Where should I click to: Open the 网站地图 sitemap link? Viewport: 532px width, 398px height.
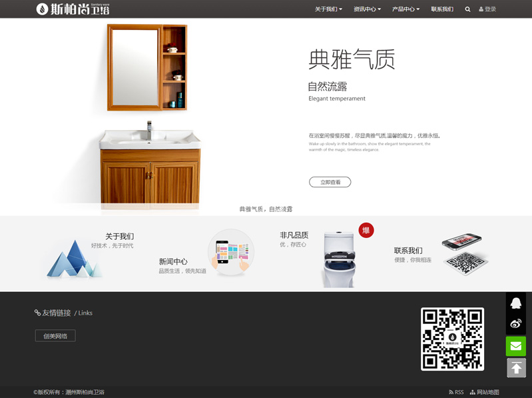485,392
